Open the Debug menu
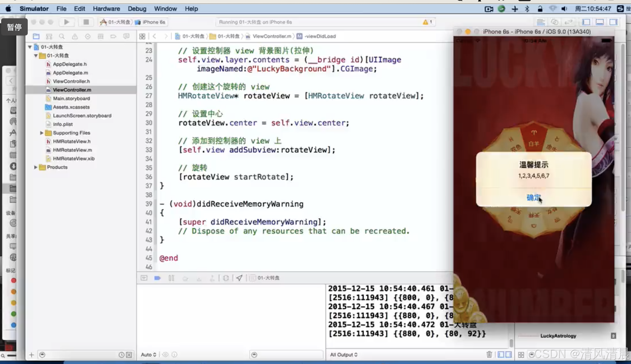Image resolution: width=631 pixels, height=364 pixels. point(137,9)
